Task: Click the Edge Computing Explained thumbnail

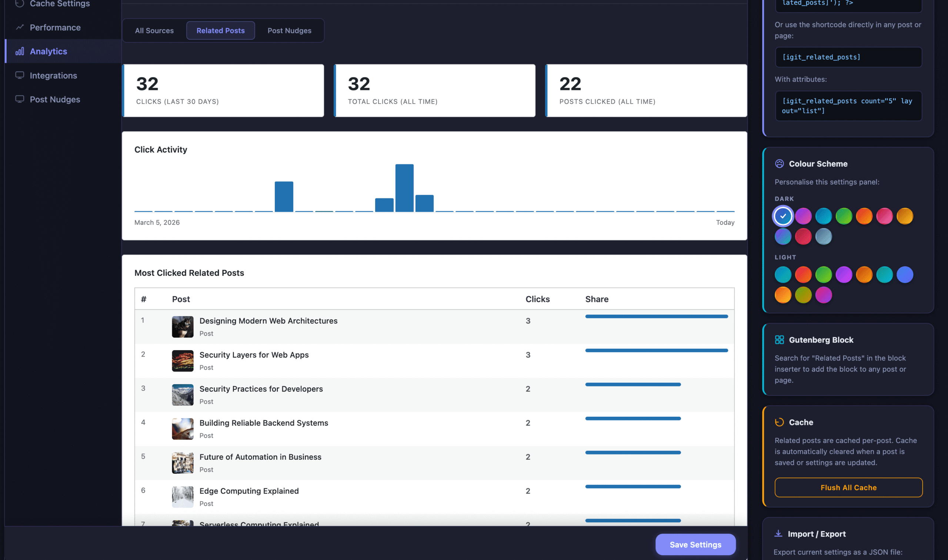Action: pos(182,496)
